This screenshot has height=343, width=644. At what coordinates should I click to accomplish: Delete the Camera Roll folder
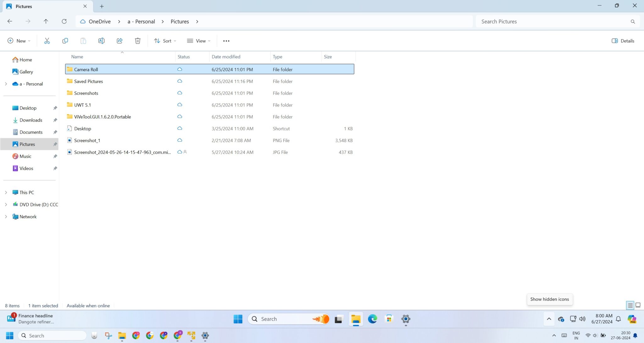coord(137,41)
